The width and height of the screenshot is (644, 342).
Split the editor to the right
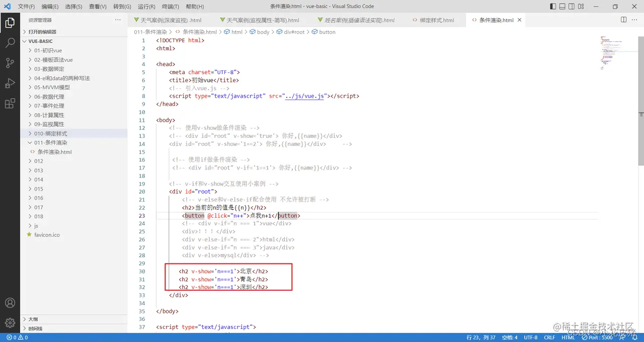click(x=623, y=20)
